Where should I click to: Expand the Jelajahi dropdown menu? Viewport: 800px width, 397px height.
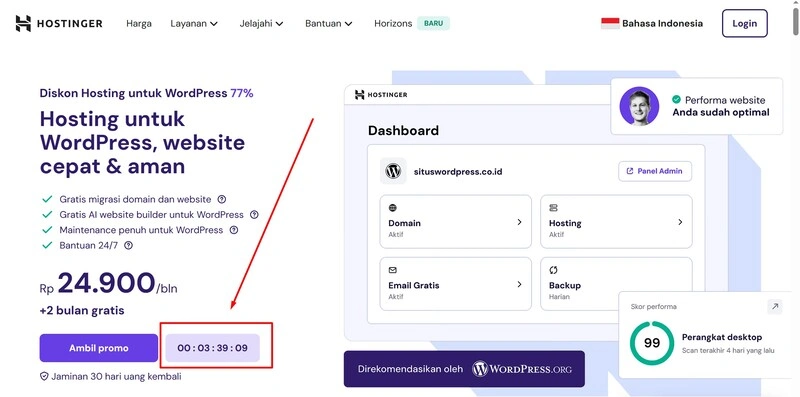pyautogui.click(x=261, y=23)
